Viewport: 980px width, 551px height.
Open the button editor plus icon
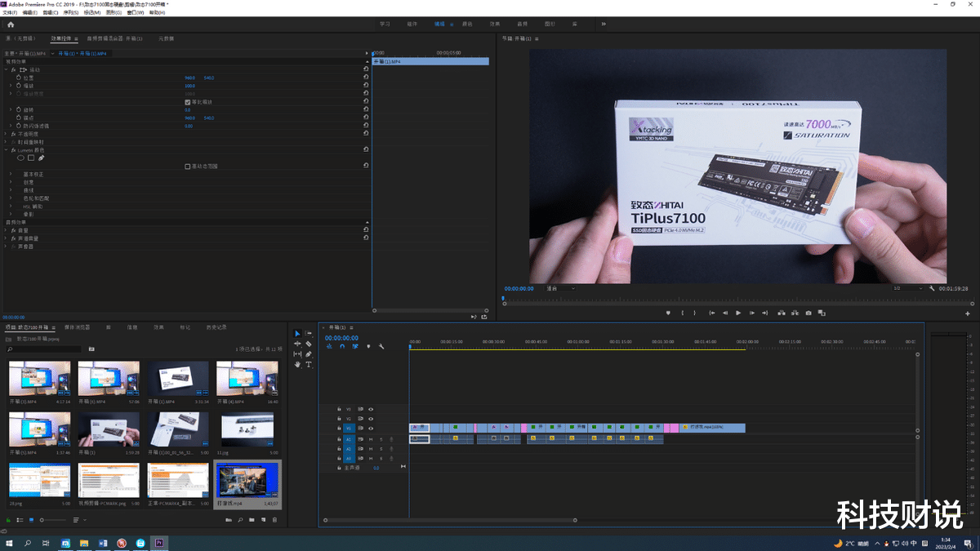(968, 313)
